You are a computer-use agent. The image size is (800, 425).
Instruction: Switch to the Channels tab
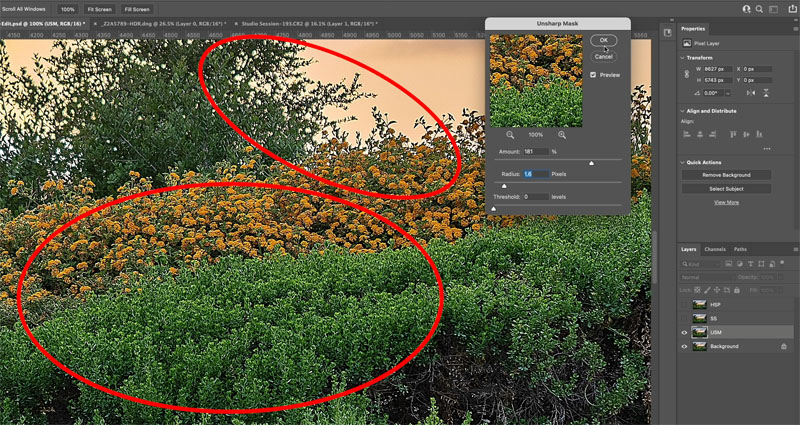(x=715, y=249)
